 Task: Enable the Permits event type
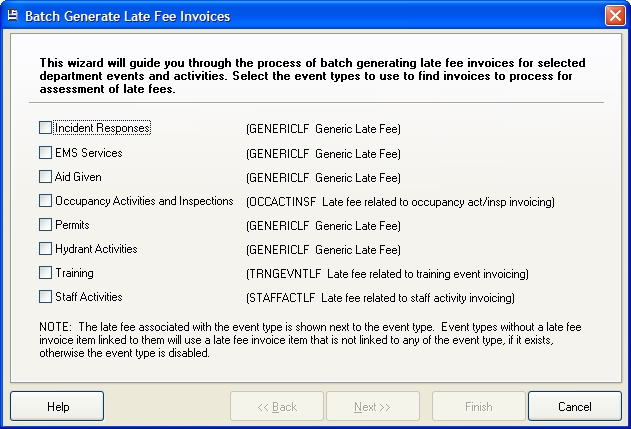click(x=45, y=225)
